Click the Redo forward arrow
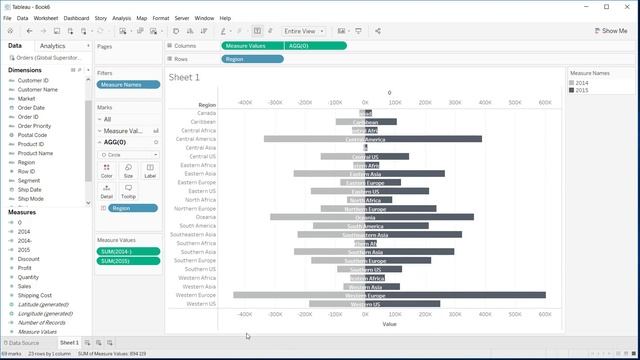 [x=43, y=31]
